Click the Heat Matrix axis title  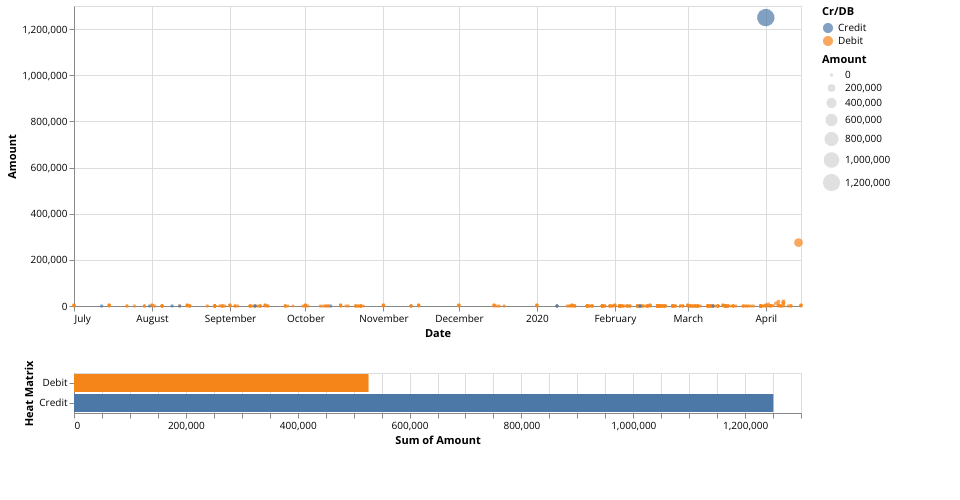[x=29, y=393]
